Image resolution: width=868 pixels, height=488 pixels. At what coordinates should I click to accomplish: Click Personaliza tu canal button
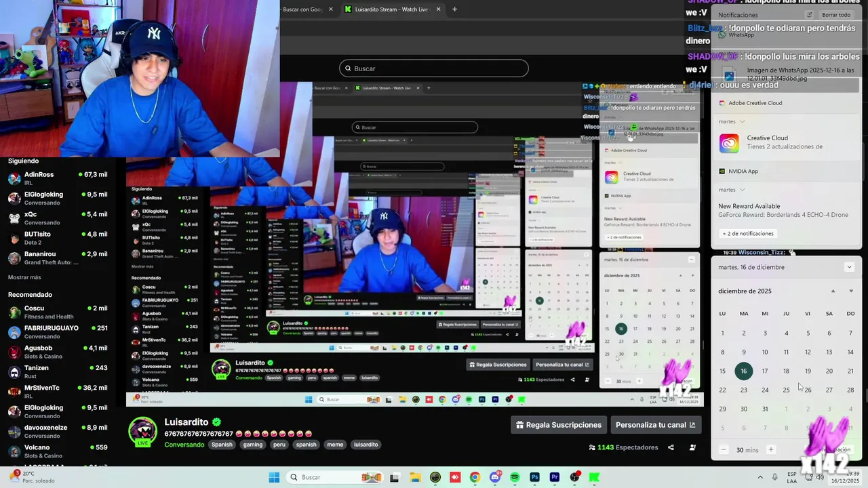pos(655,425)
